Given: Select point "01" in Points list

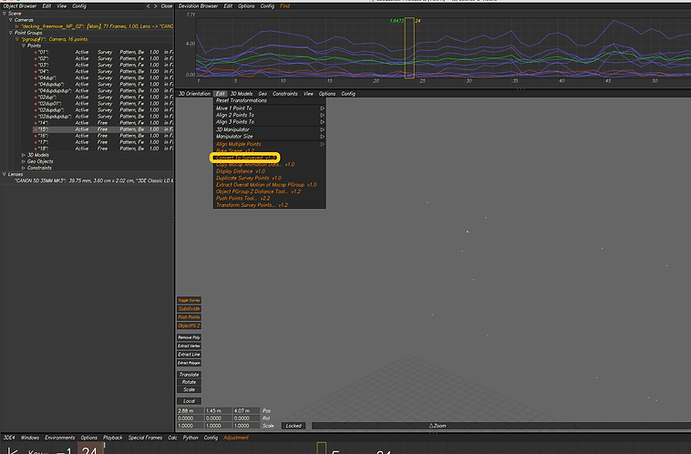Looking at the screenshot, I should click(x=104, y=52).
